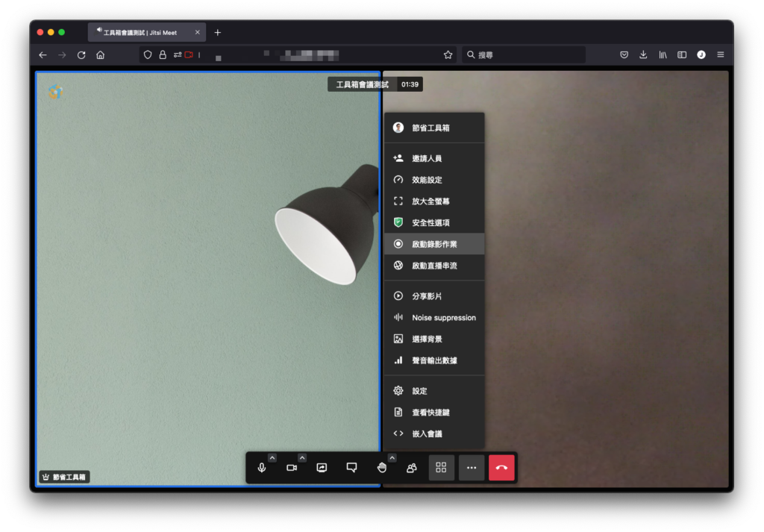This screenshot has height=532, width=764.
Task: Click the red camera sharing indicator
Action: point(189,55)
